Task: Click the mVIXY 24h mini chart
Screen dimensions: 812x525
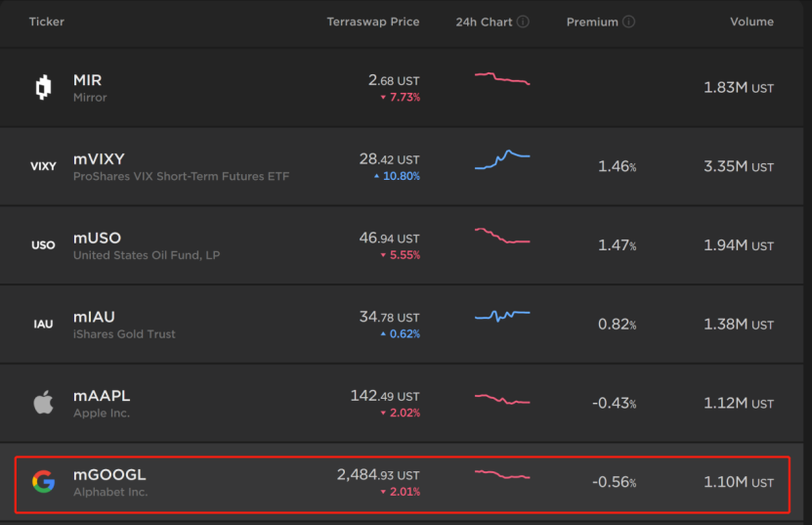Action: pos(502,159)
